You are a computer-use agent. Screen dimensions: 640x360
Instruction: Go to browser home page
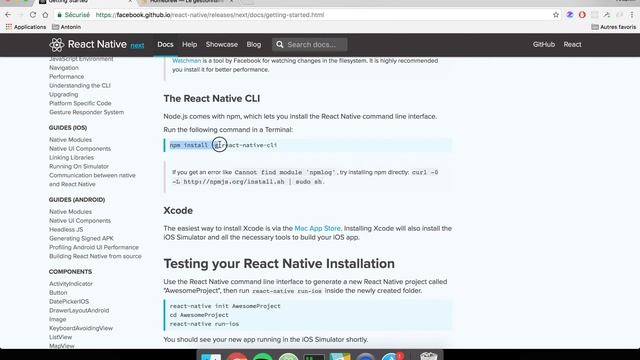coord(45,15)
